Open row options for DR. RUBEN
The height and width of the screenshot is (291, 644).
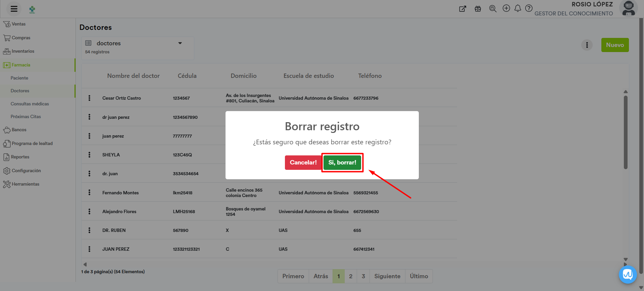89,230
